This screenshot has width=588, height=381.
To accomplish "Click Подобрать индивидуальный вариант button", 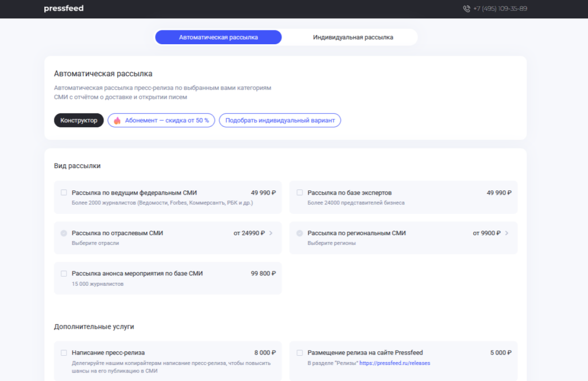I will (x=280, y=120).
